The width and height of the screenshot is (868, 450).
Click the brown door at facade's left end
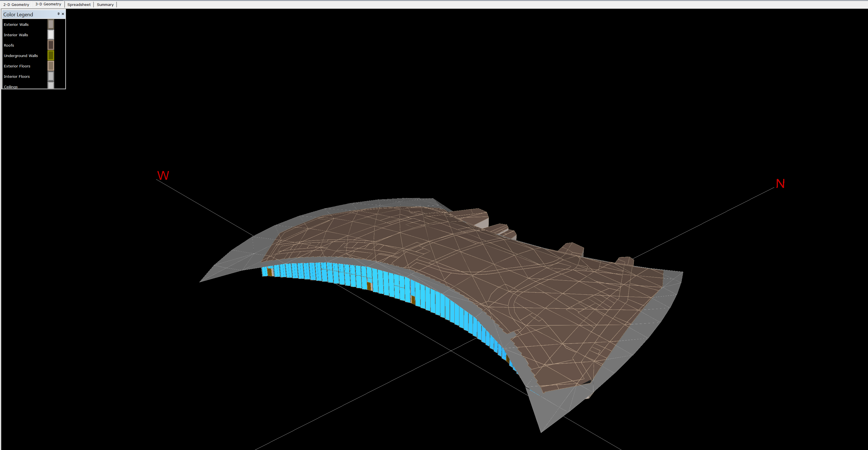[x=270, y=272]
